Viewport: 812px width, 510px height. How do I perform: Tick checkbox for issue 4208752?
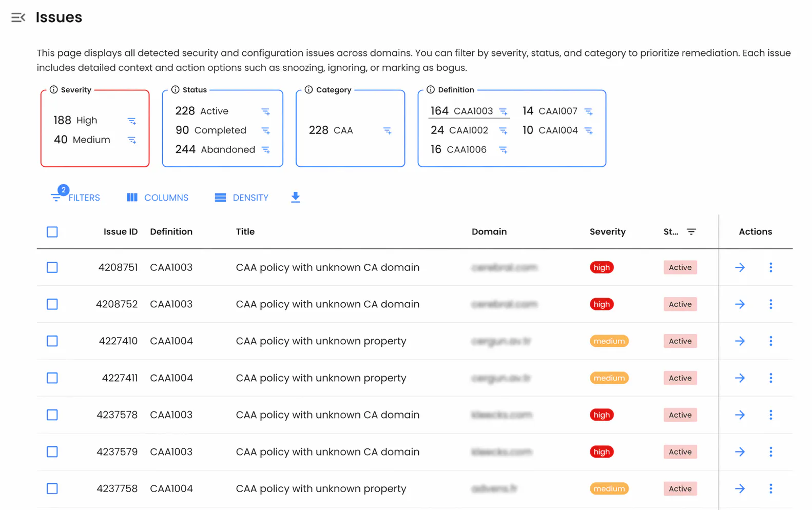tap(52, 304)
